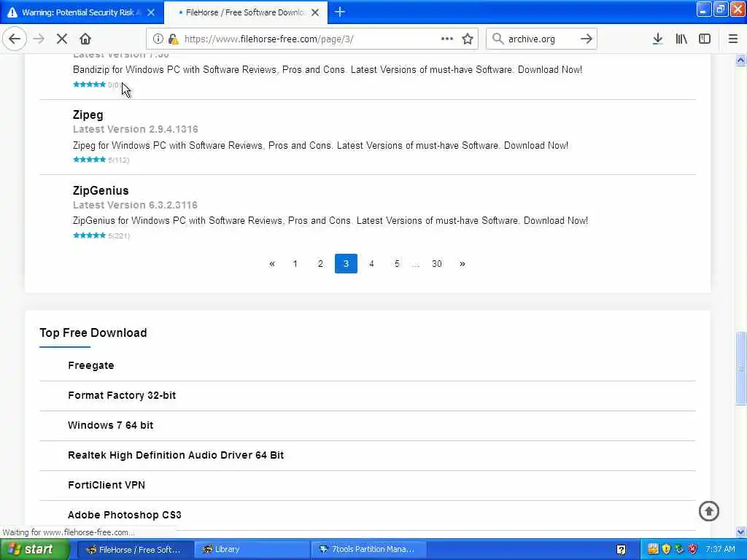
Task: Go to pagination page 1
Action: point(295,264)
